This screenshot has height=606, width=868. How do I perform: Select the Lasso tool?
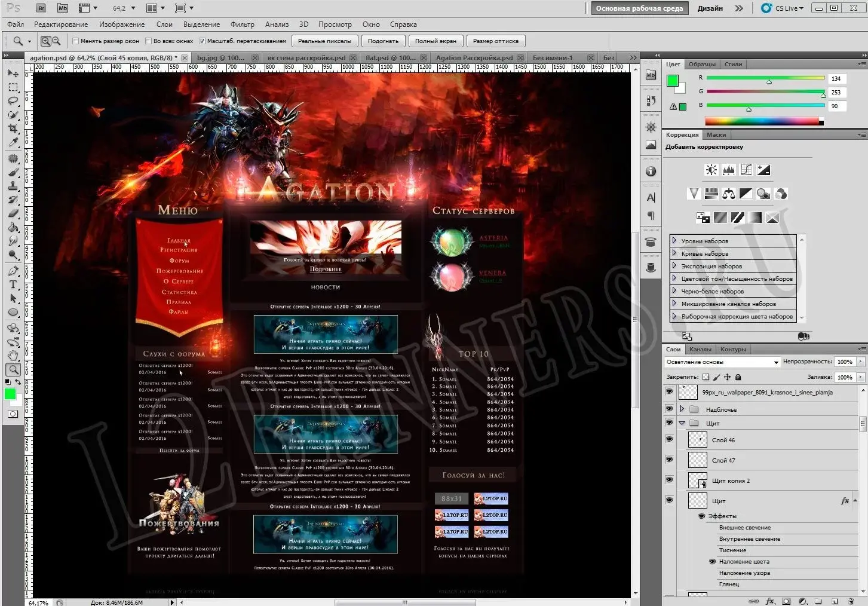click(x=13, y=101)
